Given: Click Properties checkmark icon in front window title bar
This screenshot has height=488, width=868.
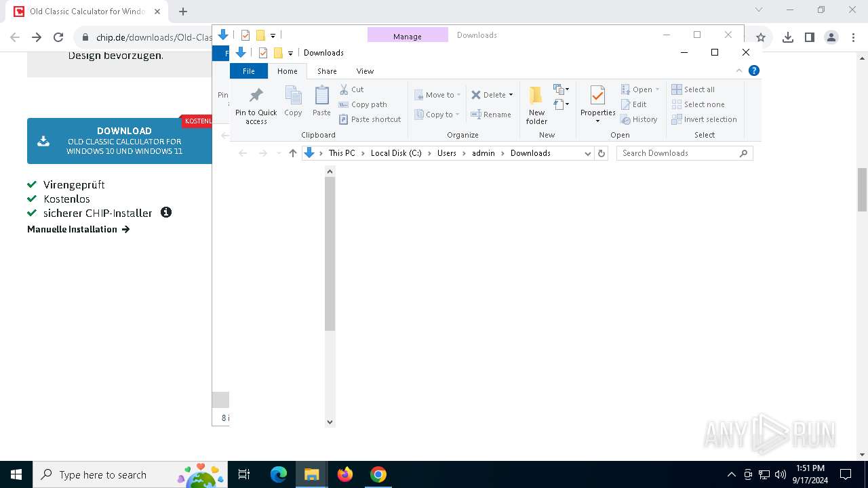Looking at the screenshot, I should [263, 53].
